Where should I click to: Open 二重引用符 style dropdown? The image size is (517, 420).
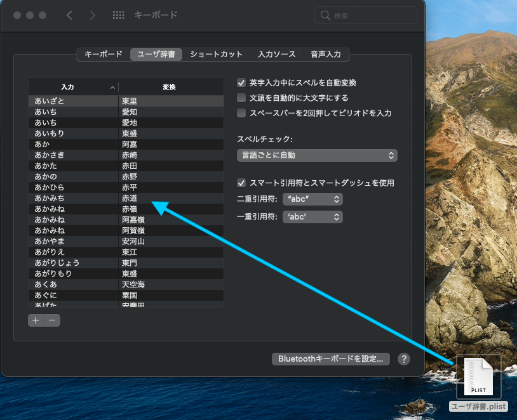pyautogui.click(x=312, y=199)
